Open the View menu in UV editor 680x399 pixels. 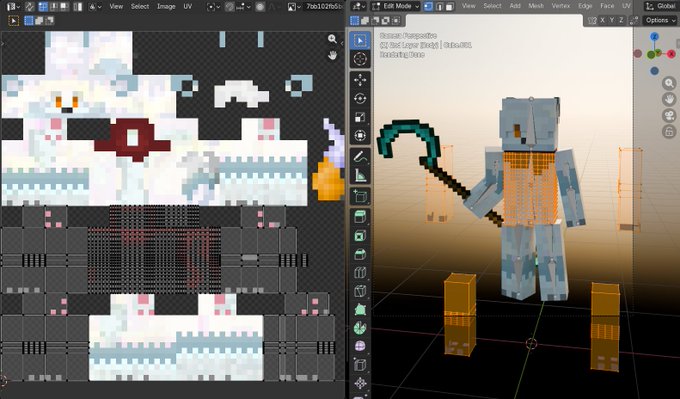tap(116, 7)
